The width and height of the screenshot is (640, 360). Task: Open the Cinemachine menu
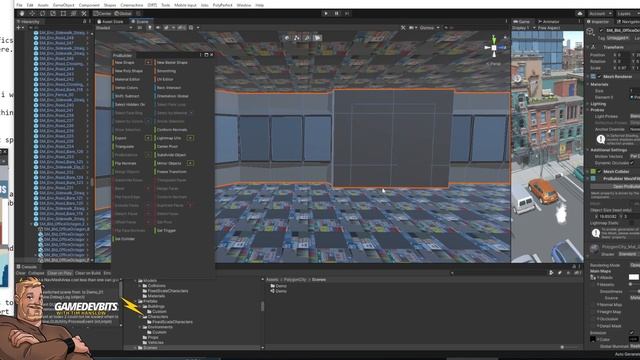(x=132, y=5)
